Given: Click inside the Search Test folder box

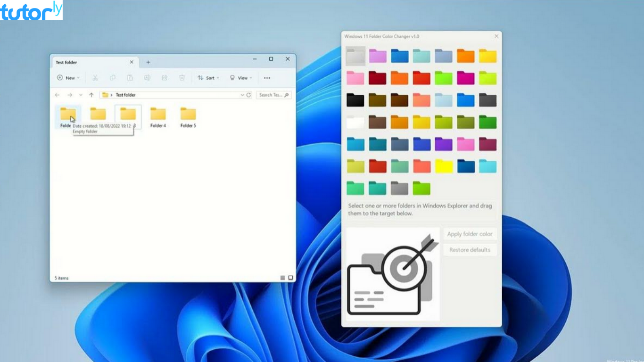Looking at the screenshot, I should (x=272, y=94).
